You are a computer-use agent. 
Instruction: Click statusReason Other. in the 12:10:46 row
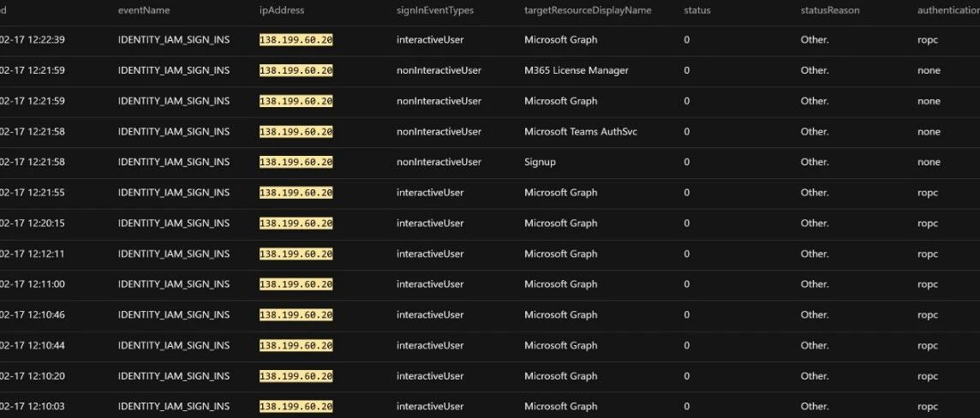[815, 315]
